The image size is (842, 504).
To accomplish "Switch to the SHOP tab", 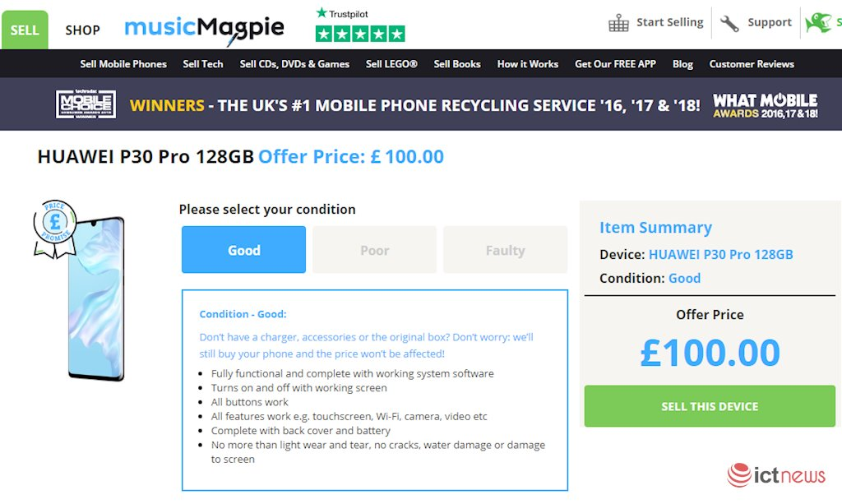I will tap(82, 30).
